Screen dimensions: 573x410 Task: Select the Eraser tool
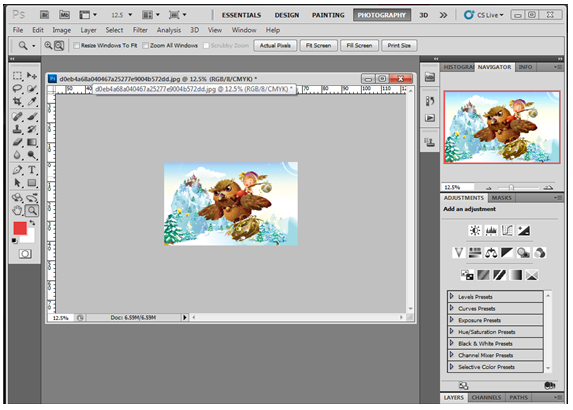17,142
